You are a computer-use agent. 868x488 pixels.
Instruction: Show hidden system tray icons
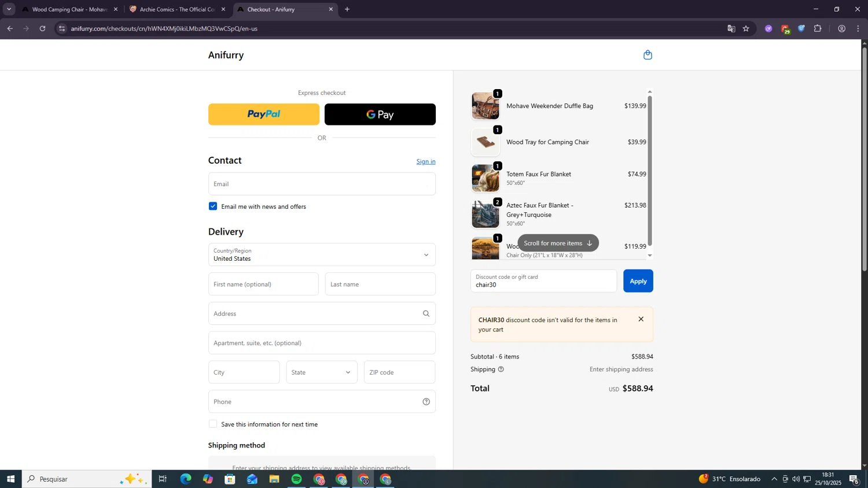774,479
